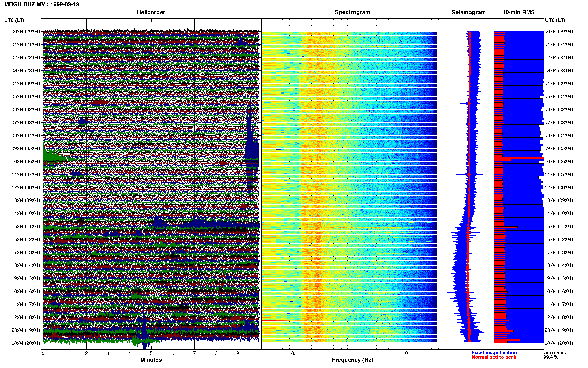
Task: Click left time label '21:04 (17:04)'
Action: tap(26, 304)
